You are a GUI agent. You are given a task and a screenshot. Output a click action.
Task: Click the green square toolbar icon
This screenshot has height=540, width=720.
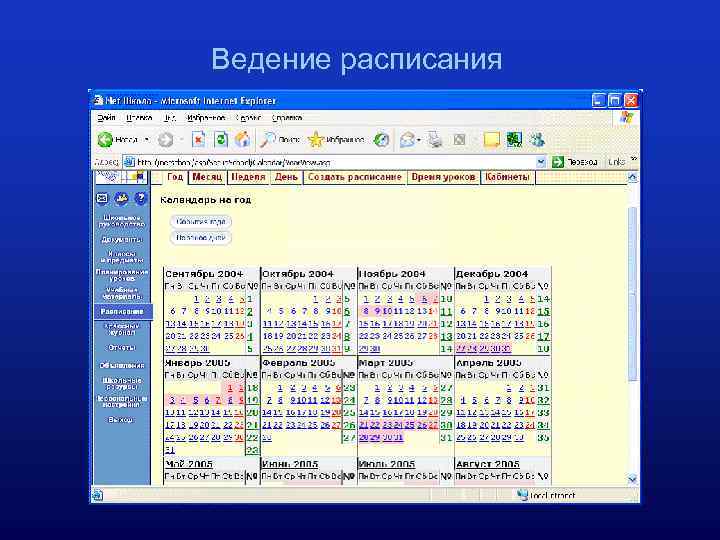(x=514, y=140)
